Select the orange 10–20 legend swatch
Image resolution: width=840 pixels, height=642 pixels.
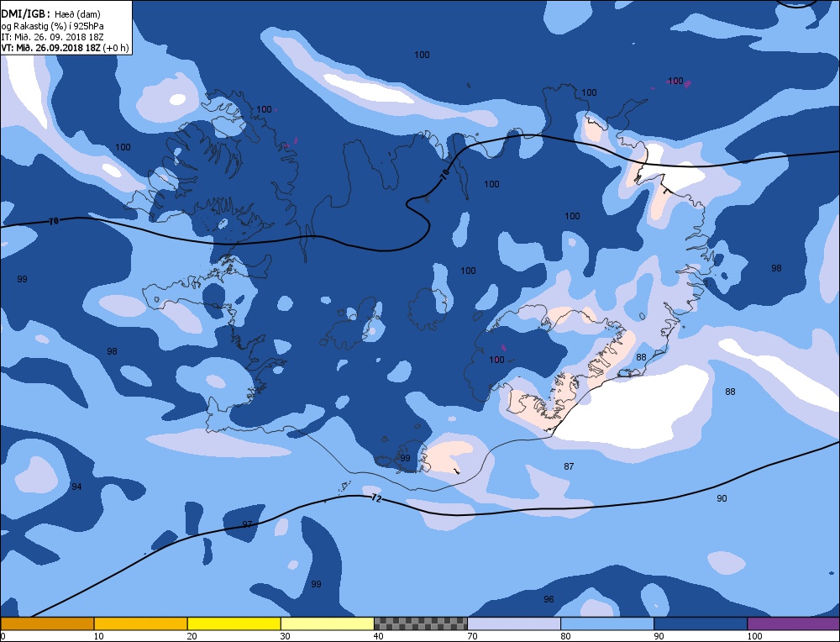pyautogui.click(x=140, y=624)
